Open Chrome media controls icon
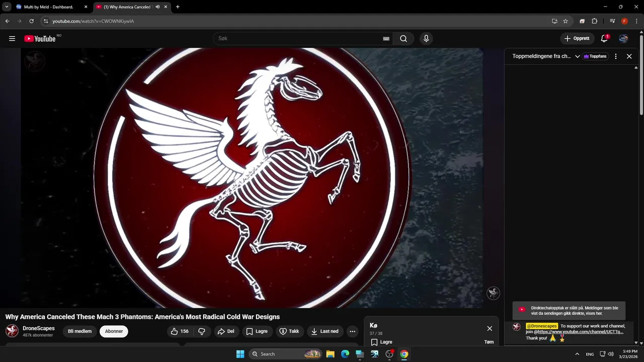The image size is (644, 362). [612, 21]
